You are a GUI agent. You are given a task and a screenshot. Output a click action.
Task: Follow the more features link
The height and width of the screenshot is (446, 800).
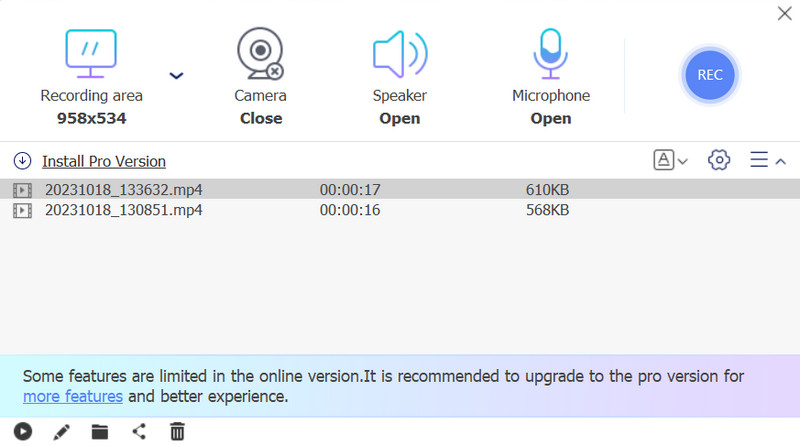pos(73,397)
